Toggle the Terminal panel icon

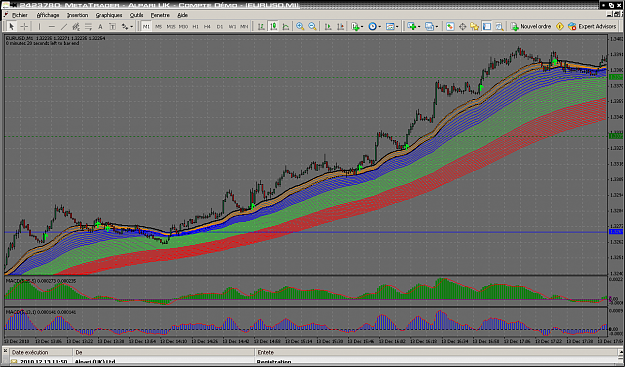click(x=487, y=27)
